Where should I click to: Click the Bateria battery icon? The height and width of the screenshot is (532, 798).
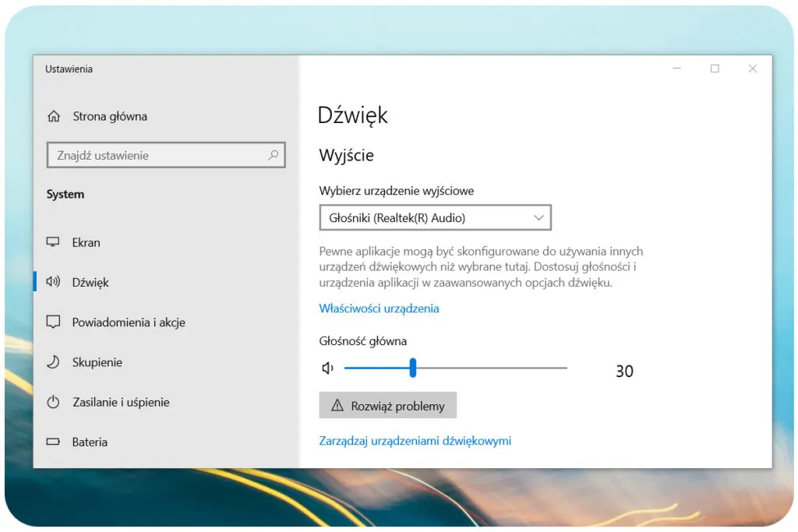click(x=53, y=442)
